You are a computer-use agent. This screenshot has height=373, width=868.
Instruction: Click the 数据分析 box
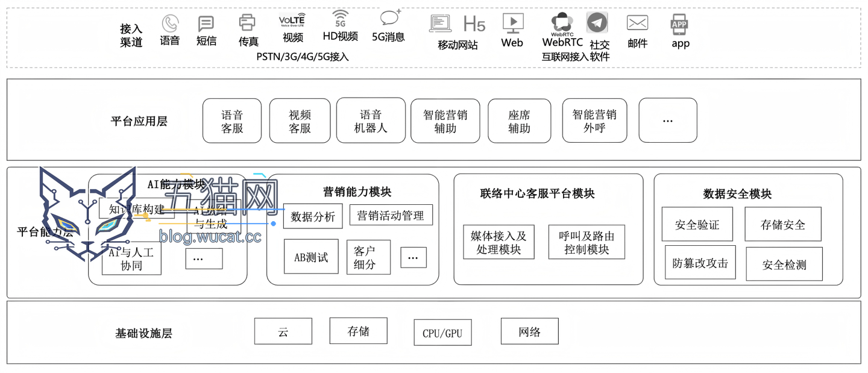click(x=313, y=216)
